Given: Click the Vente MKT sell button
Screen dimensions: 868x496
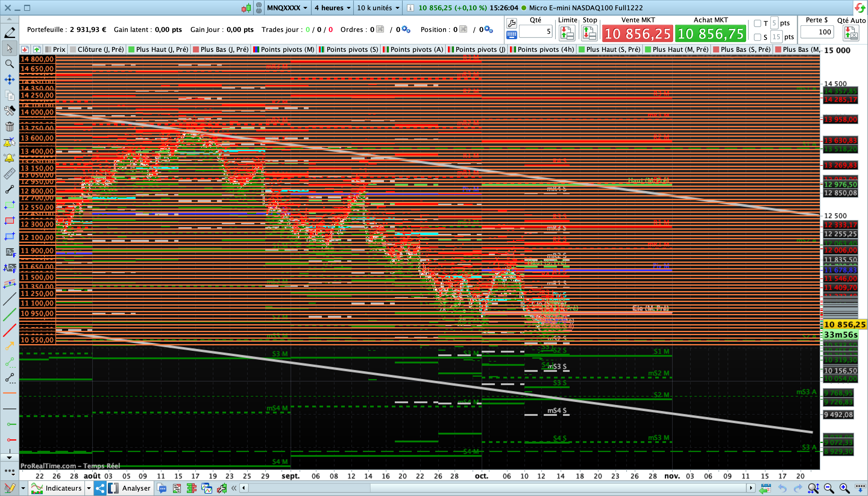Looking at the screenshot, I should (637, 33).
